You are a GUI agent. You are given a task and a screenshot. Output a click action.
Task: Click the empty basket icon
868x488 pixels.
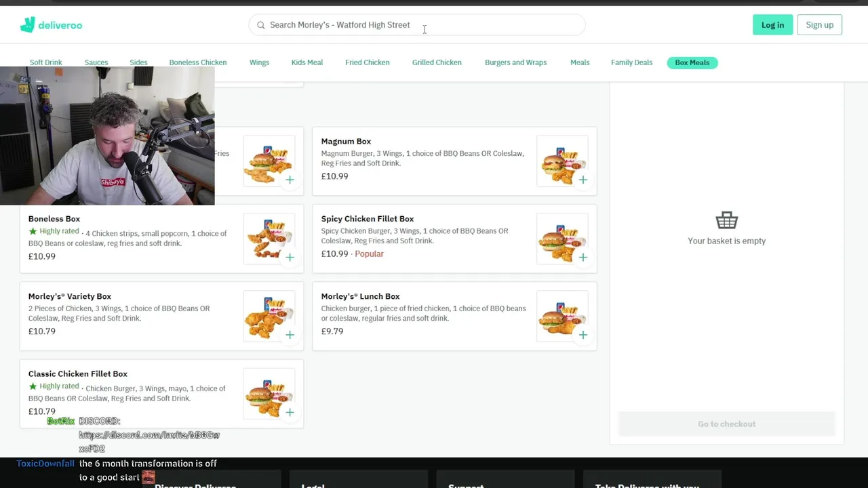coord(726,220)
